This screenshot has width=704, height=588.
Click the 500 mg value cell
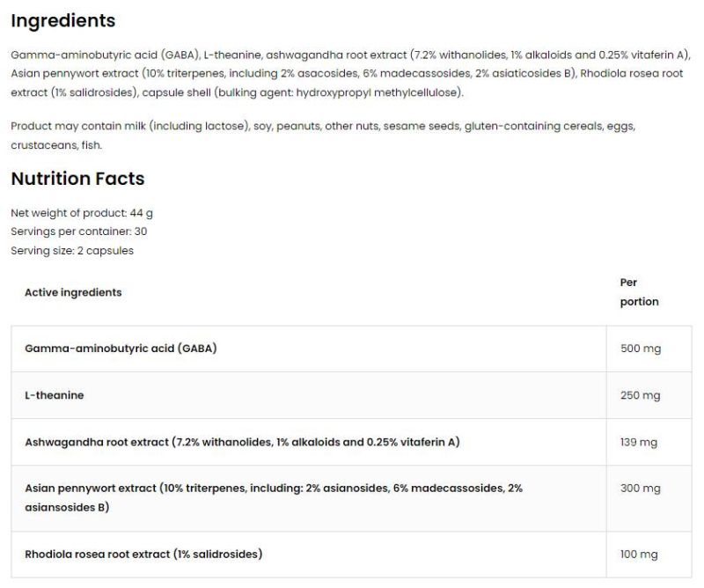[x=640, y=349]
